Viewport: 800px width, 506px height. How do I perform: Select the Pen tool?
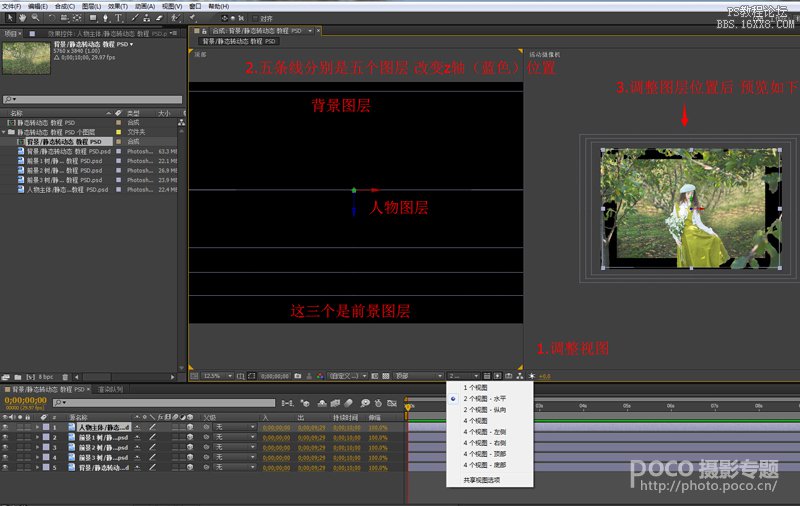click(x=106, y=18)
